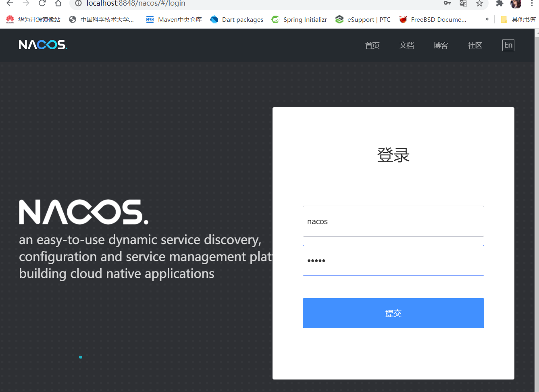Open the 中国科学技术大学 bookmark
Screen dimensions: 539x392
(x=102, y=19)
